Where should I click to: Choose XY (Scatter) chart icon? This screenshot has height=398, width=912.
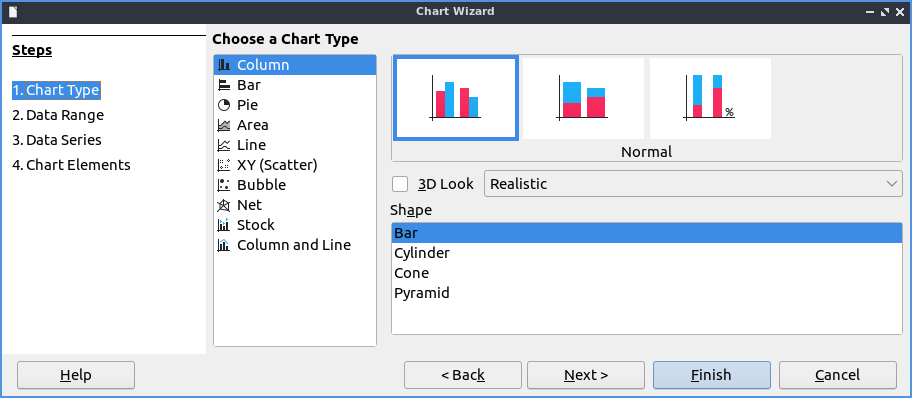click(223, 165)
